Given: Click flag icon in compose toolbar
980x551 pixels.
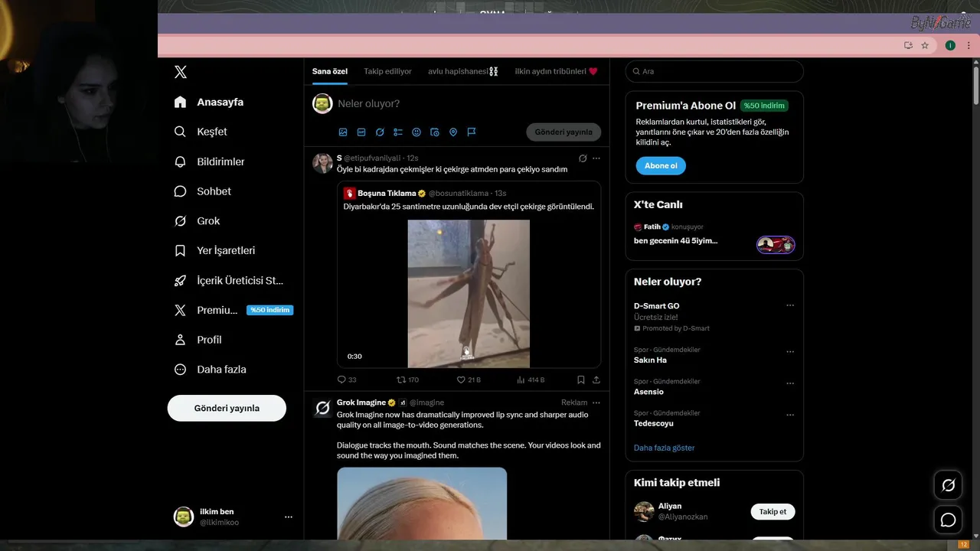Looking at the screenshot, I should pos(472,132).
